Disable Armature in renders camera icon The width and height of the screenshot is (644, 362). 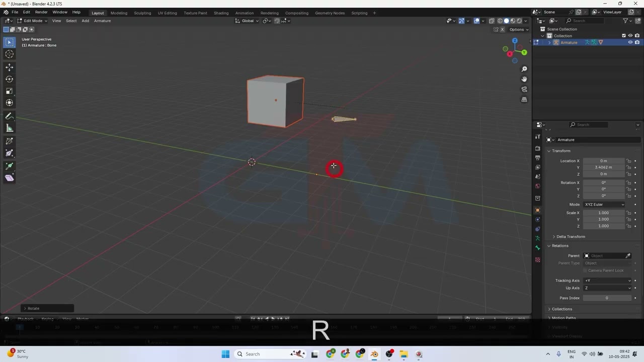click(x=637, y=42)
